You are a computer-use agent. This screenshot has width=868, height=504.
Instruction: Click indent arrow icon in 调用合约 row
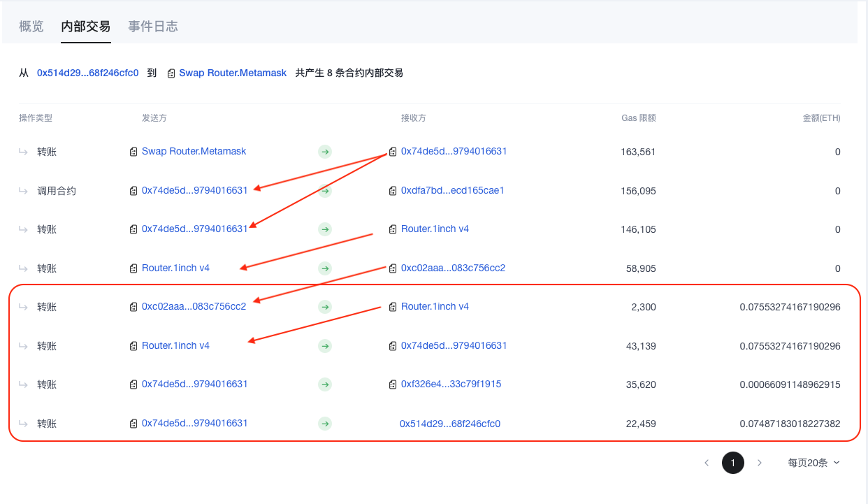pos(23,191)
